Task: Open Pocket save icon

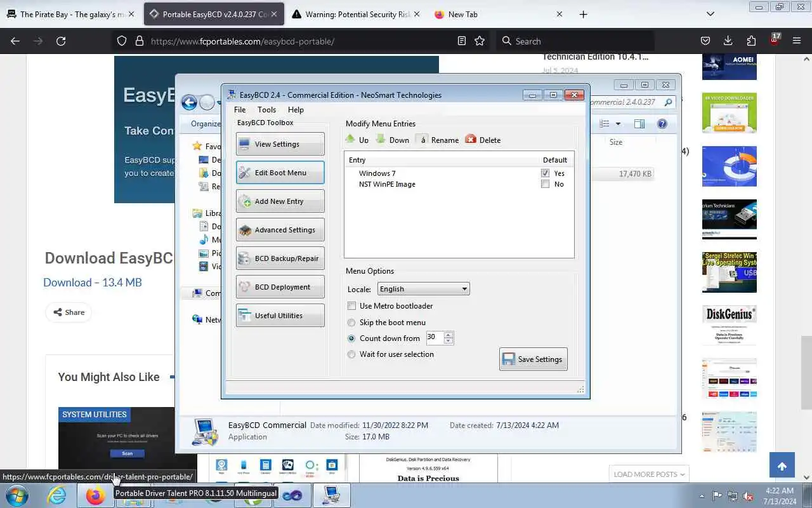Action: [x=705, y=41]
